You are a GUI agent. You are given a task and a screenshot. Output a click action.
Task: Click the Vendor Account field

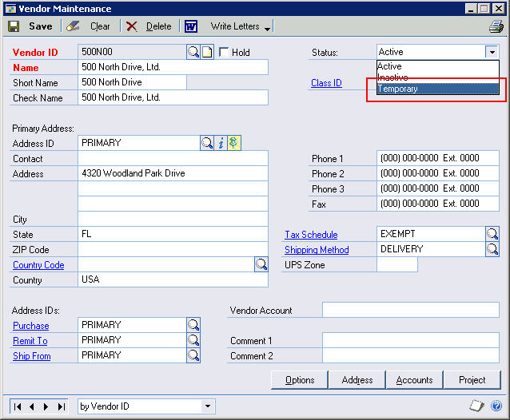tap(411, 310)
